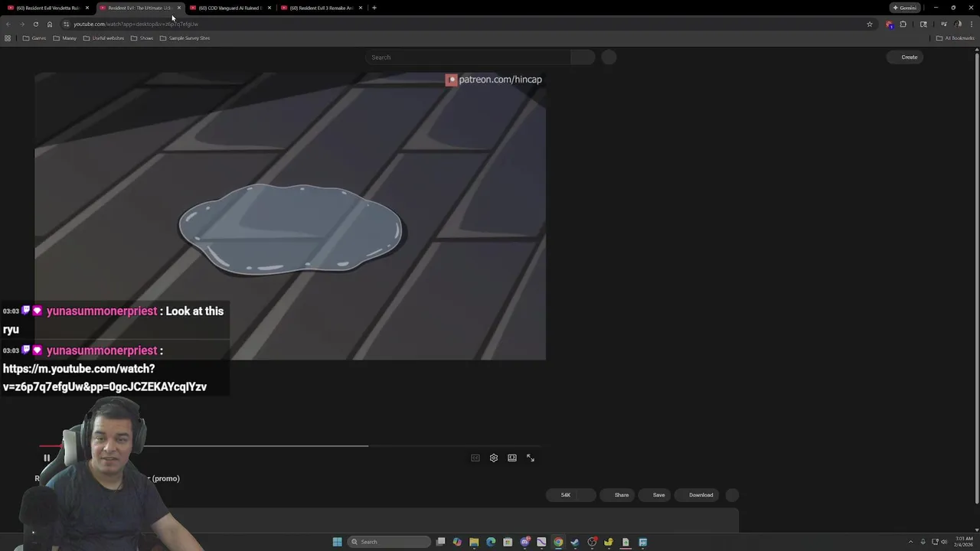Open the Useful websites bookmarks folder
Screen dimensions: 980x551
103,38
